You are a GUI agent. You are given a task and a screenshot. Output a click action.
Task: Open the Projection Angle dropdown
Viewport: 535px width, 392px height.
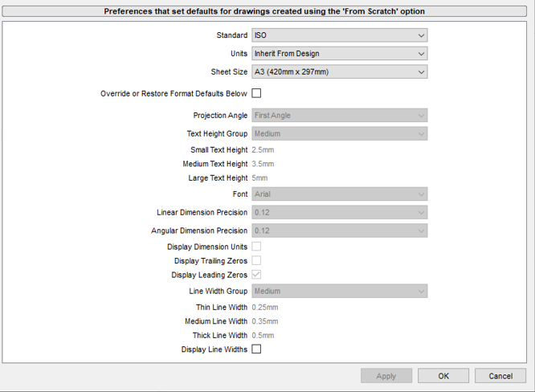340,116
